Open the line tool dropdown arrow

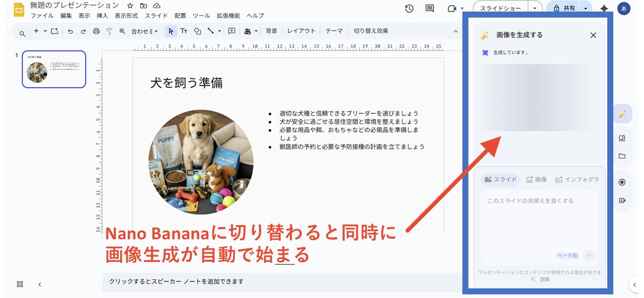click(x=218, y=31)
